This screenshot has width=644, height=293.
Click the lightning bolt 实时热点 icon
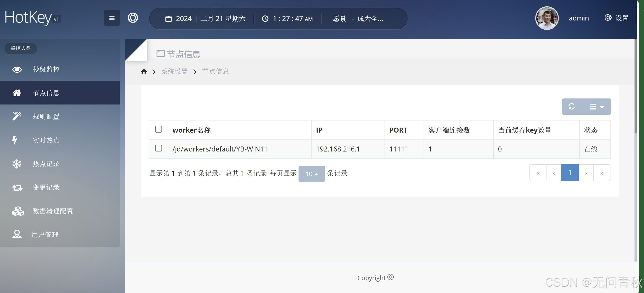[15, 140]
